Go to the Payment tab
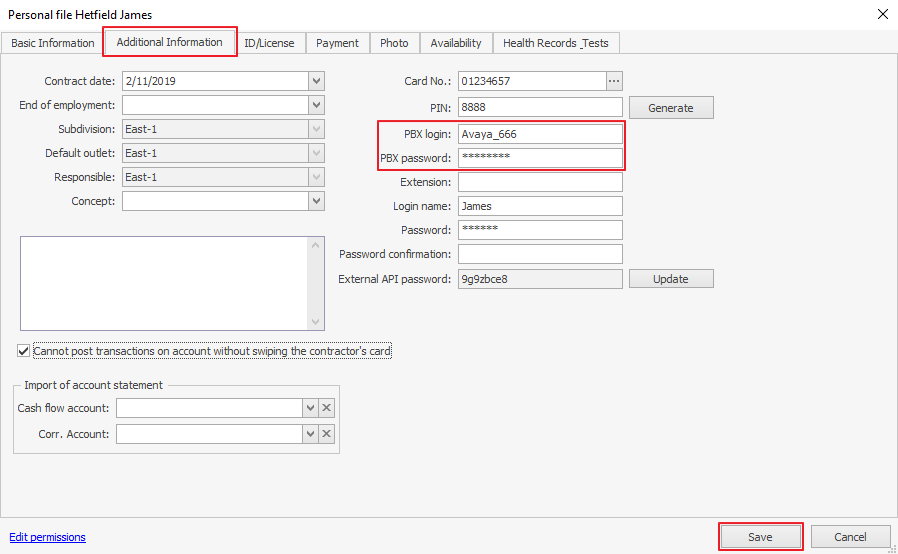 coord(338,43)
